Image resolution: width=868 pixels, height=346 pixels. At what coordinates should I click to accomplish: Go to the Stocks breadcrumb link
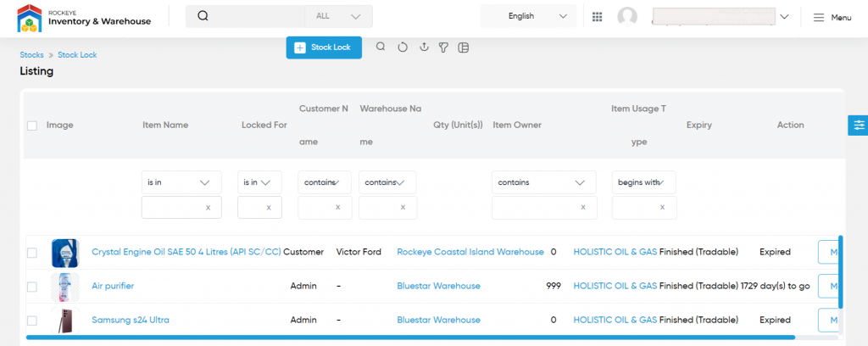click(x=31, y=55)
